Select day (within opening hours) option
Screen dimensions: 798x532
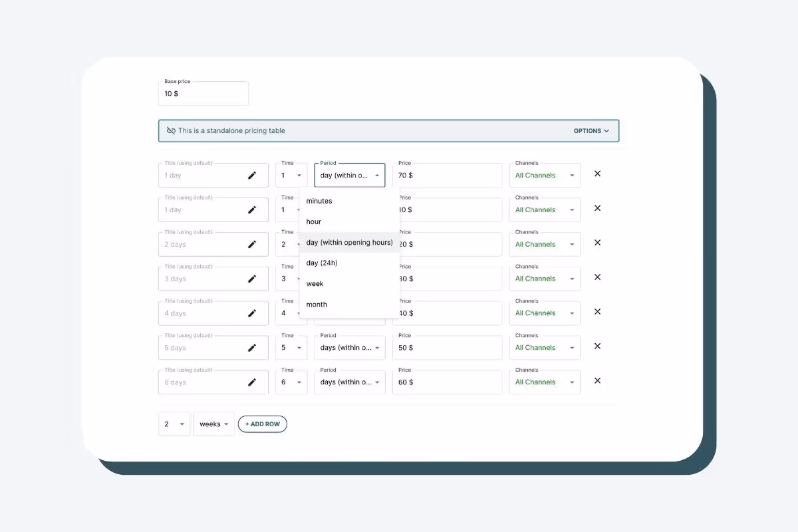[350, 242]
